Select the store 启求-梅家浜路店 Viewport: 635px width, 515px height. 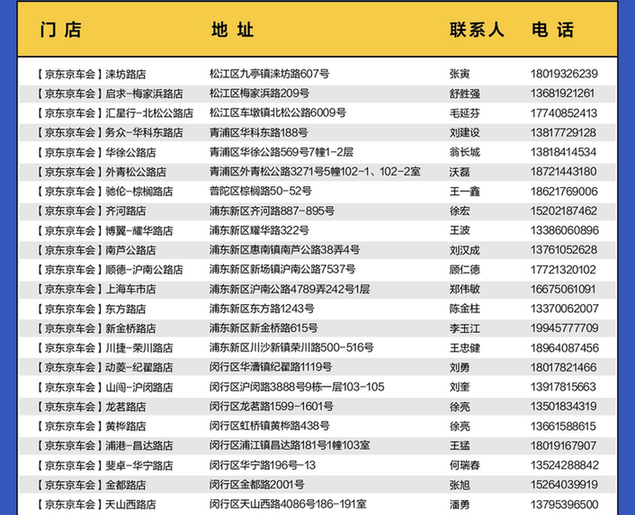click(x=144, y=94)
